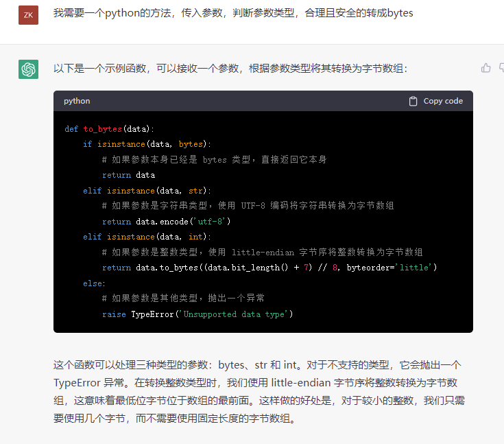The height and width of the screenshot is (444, 504).
Task: Click the else: line in code
Action: 94,283
